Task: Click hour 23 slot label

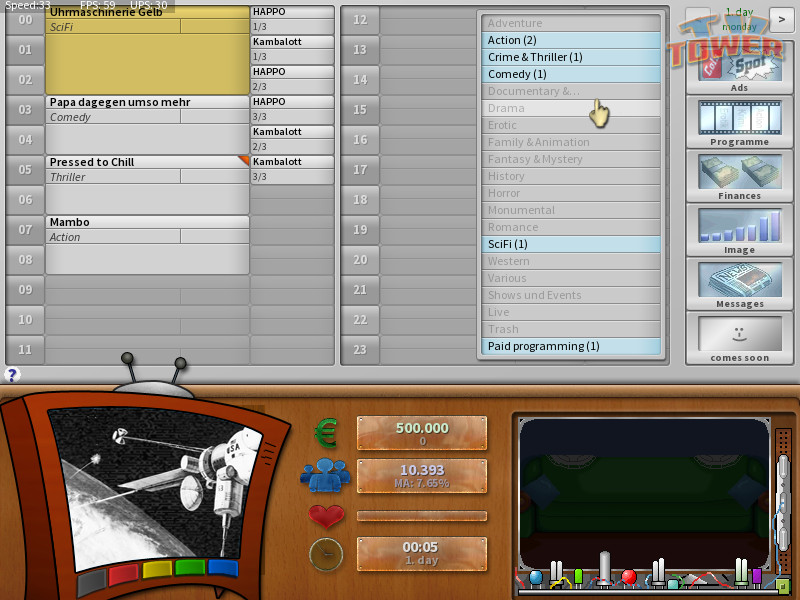Action: tap(360, 349)
